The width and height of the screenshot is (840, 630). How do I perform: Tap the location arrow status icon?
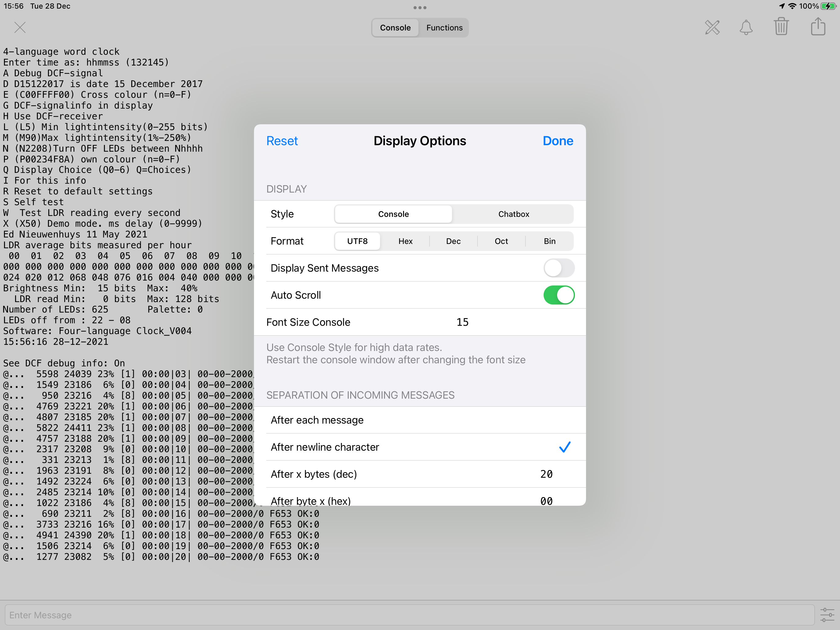click(782, 6)
